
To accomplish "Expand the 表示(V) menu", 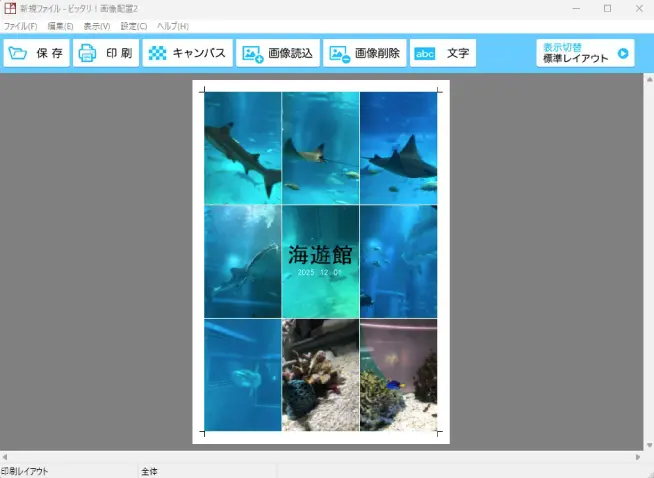I will coord(97,26).
